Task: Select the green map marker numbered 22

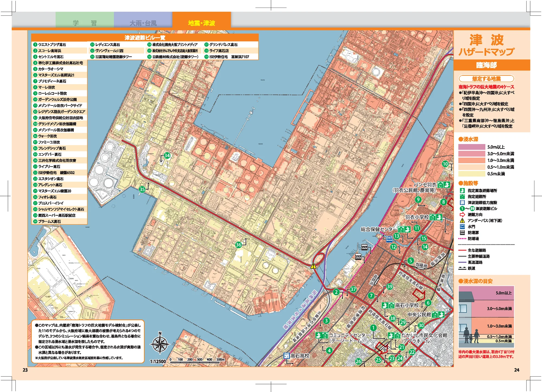Action: [412, 352]
